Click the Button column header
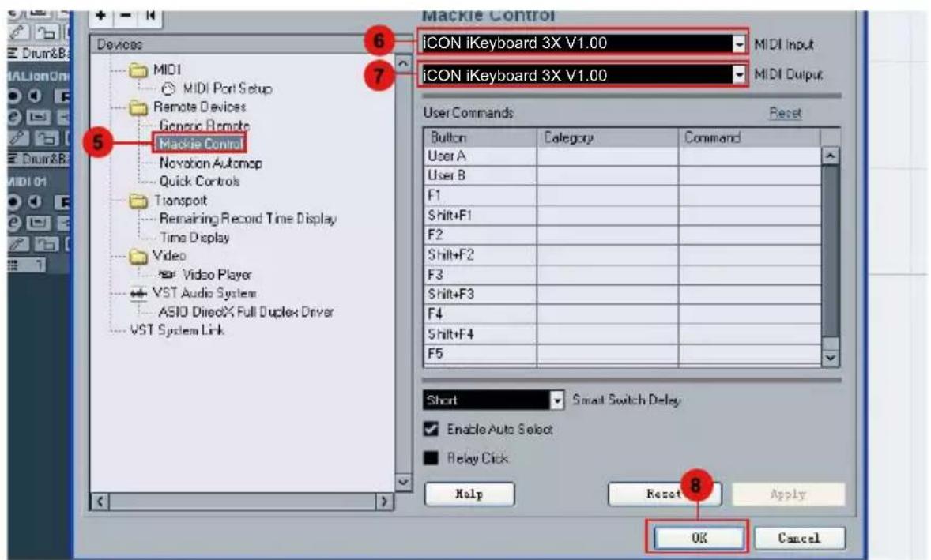Image resolution: width=931 pixels, height=560 pixels. (x=481, y=137)
